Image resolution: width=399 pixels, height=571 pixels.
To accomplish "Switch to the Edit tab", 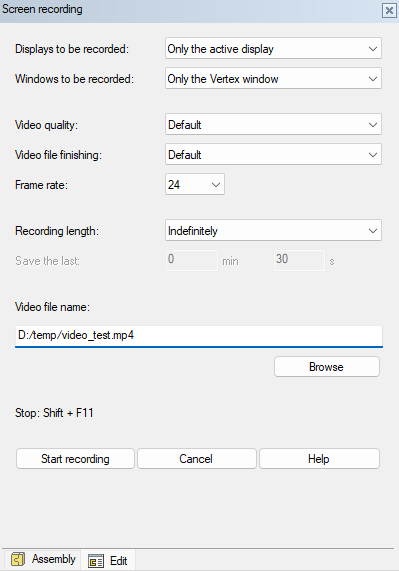I will pos(108,560).
